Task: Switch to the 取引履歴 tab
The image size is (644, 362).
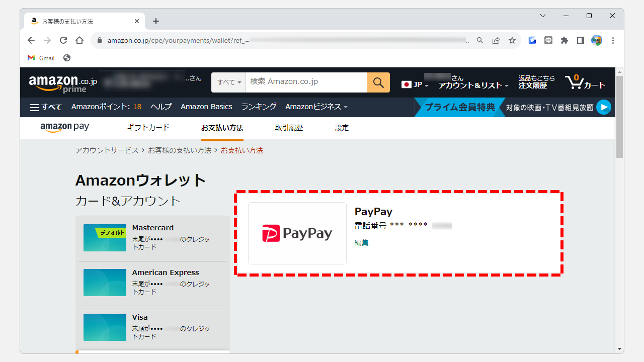Action: 290,128
